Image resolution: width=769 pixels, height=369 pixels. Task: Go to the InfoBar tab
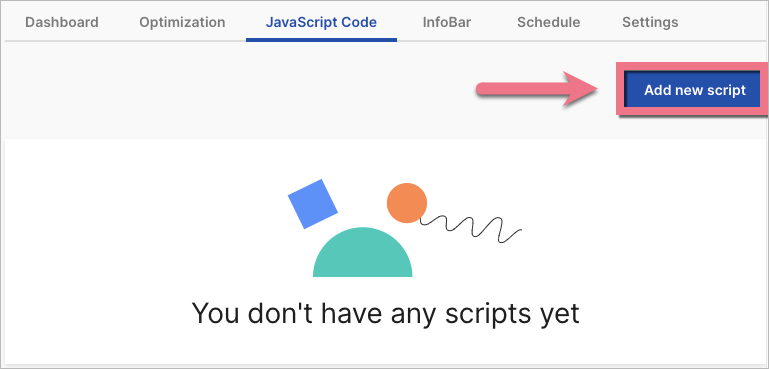(x=447, y=23)
